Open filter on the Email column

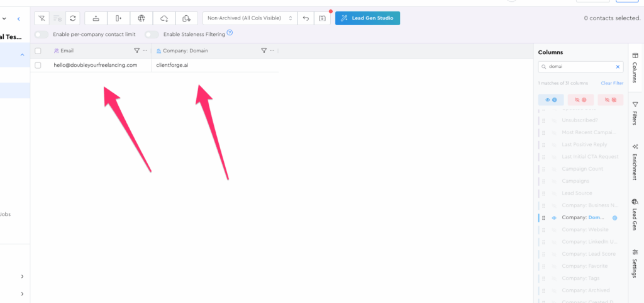(137, 50)
